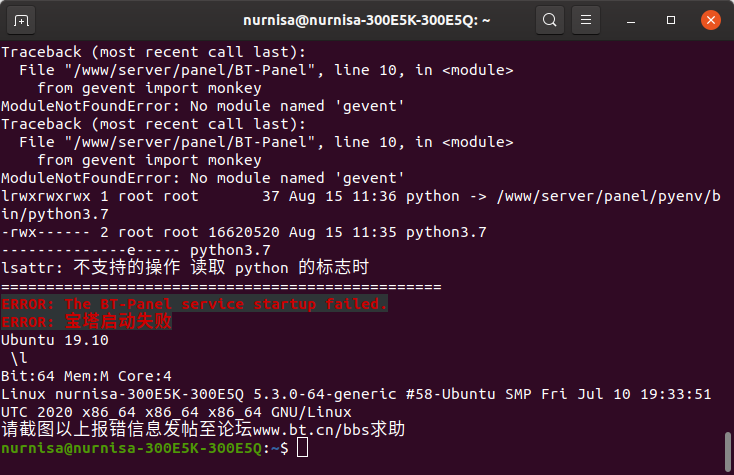Open the hamburger menu
The image size is (734, 475).
click(586, 20)
